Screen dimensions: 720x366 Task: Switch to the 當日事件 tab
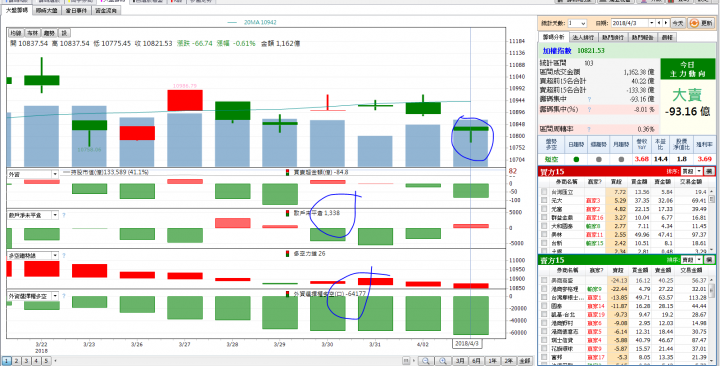coord(76,10)
